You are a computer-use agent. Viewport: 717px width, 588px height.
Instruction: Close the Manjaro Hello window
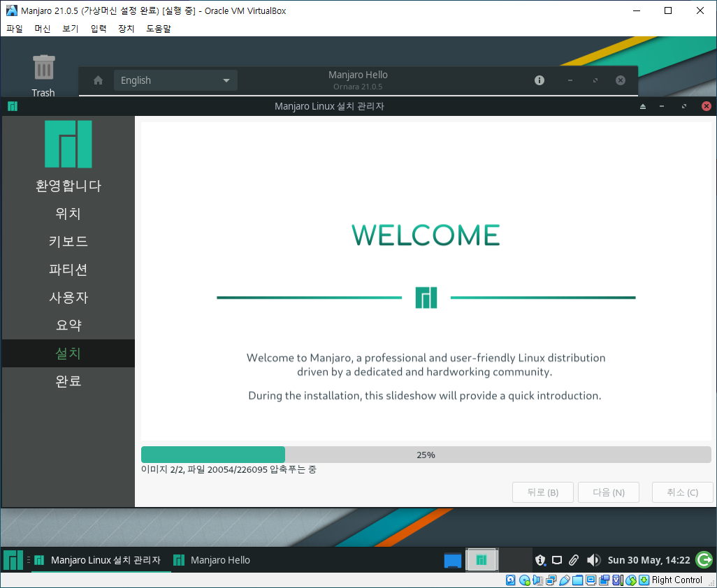(621, 80)
